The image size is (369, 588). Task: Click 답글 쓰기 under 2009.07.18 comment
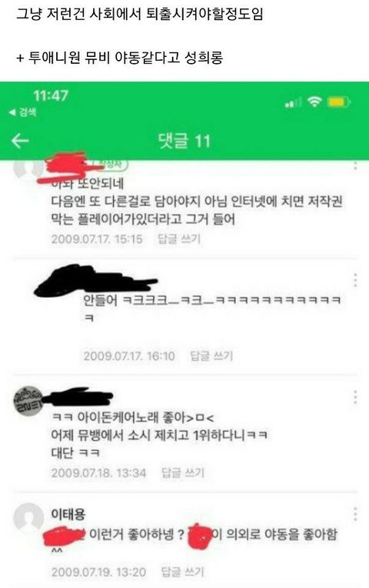(x=183, y=473)
